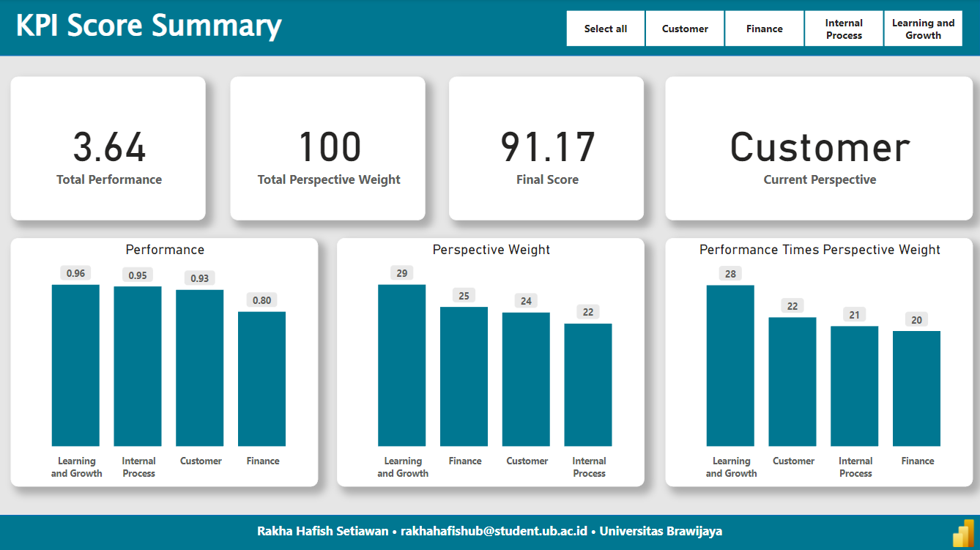Select the Finance bar in Performance chart
The height and width of the screenshot is (550, 980).
[261, 381]
